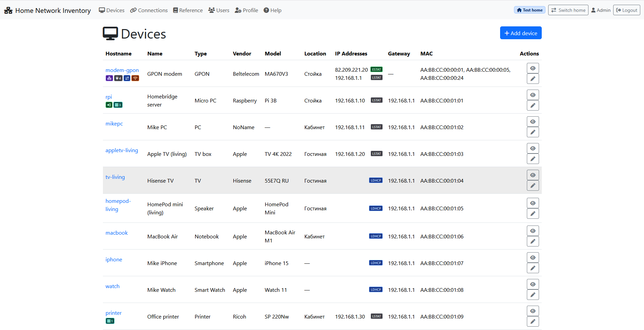Open the Profile page
Viewport: 644px width, 330px height.
(246, 10)
